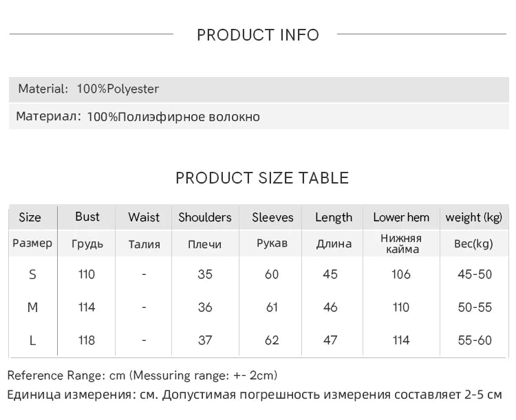
Task: Click the Reference Range note text
Action: pyautogui.click(x=142, y=375)
